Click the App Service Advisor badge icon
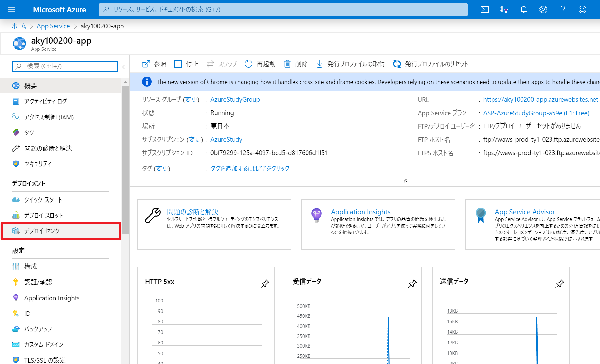The image size is (600, 364). pyautogui.click(x=481, y=215)
